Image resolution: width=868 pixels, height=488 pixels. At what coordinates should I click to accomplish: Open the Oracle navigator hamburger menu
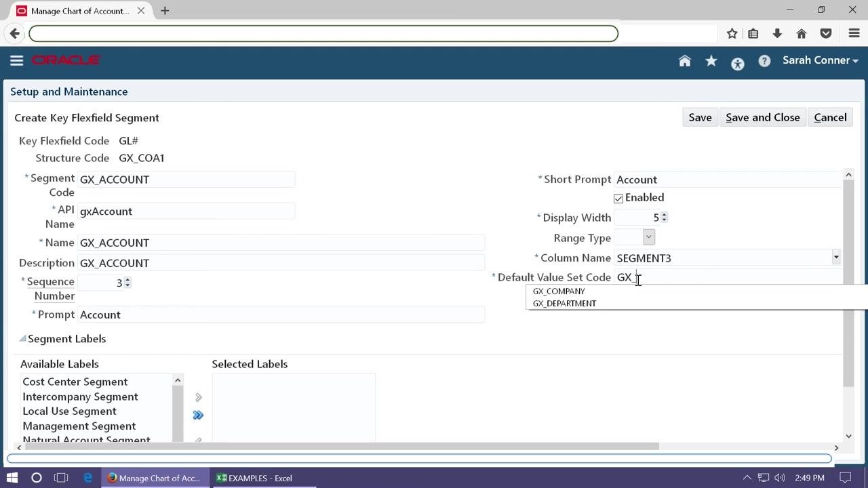click(17, 60)
